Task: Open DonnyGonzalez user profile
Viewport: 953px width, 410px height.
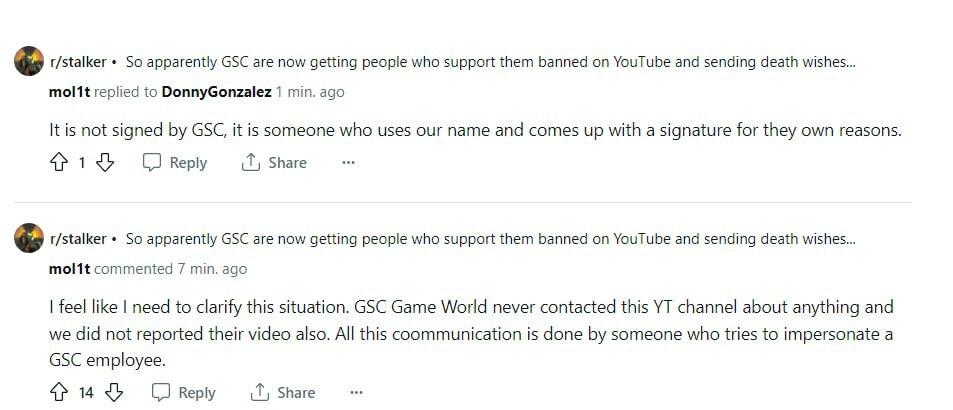Action: pyautogui.click(x=216, y=92)
